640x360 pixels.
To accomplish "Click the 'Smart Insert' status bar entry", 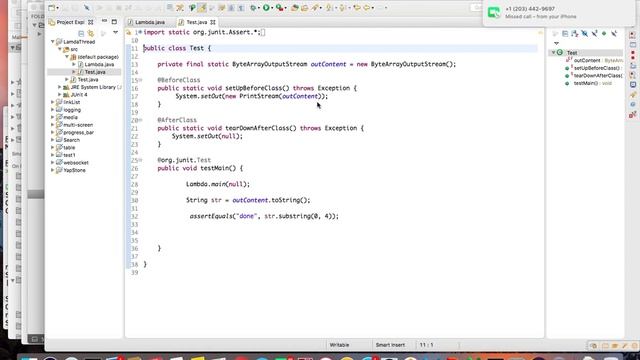I will (390, 345).
